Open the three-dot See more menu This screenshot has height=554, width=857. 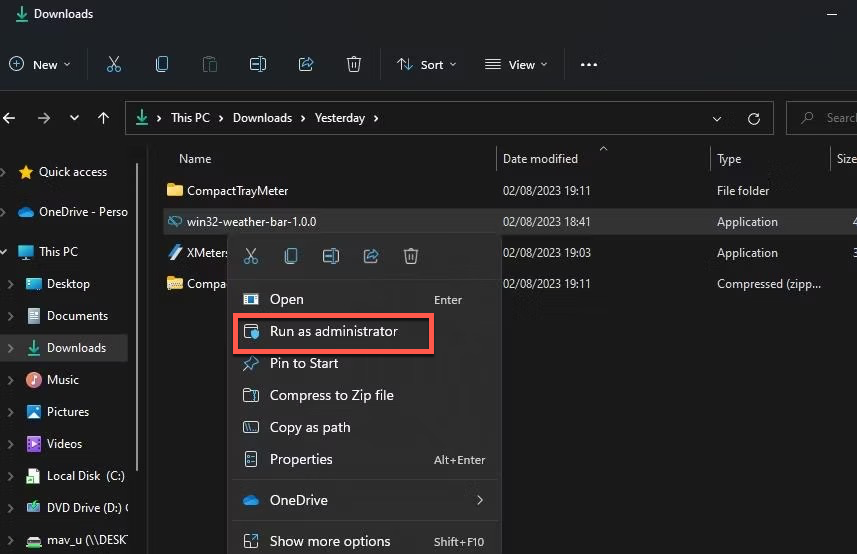point(588,64)
